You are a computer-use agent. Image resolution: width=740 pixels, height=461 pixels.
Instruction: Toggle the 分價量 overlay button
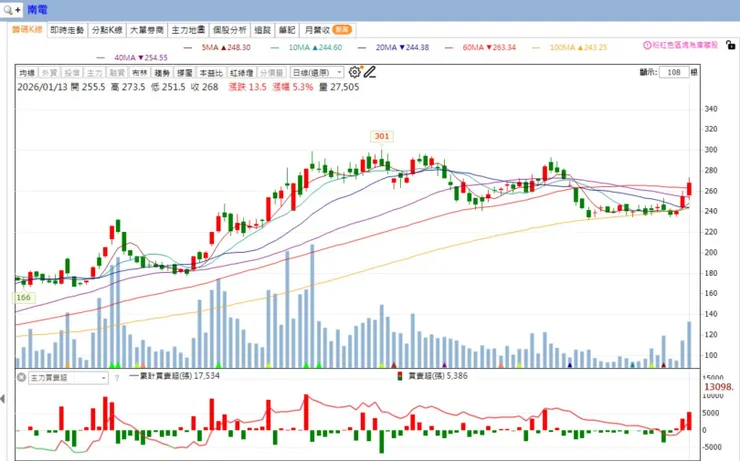(x=272, y=73)
